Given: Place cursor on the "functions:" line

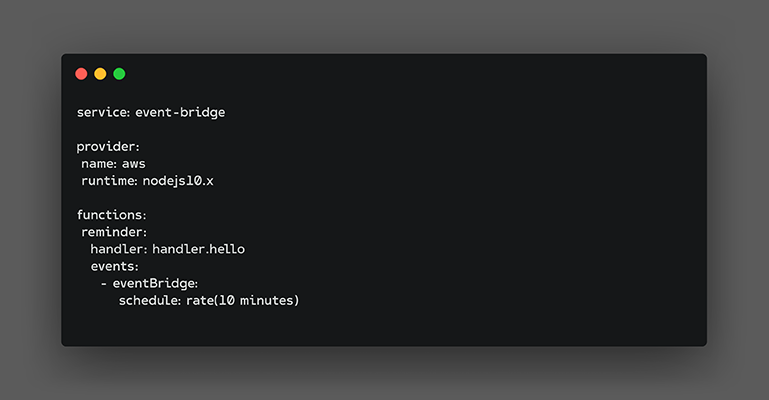Looking at the screenshot, I should 111,215.
